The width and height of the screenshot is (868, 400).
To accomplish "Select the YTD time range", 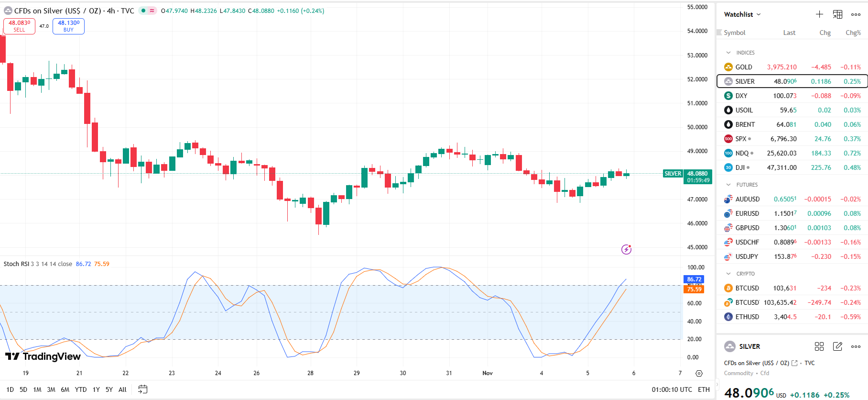I will point(81,389).
